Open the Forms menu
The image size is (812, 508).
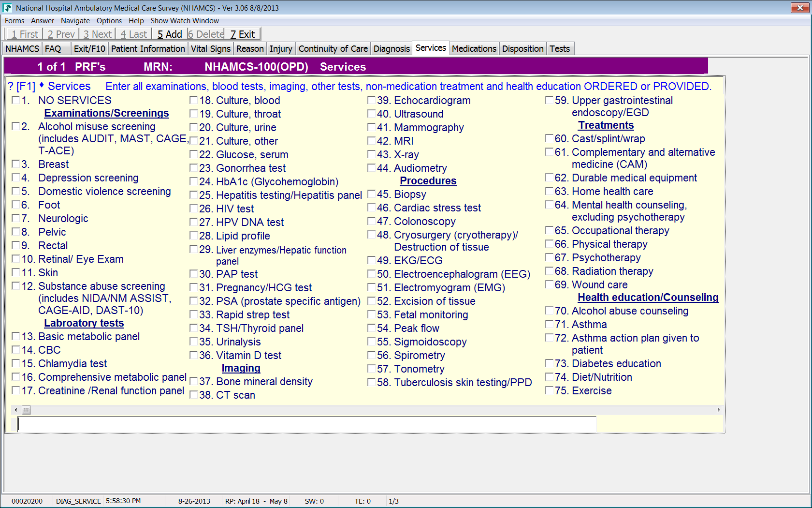click(x=14, y=21)
